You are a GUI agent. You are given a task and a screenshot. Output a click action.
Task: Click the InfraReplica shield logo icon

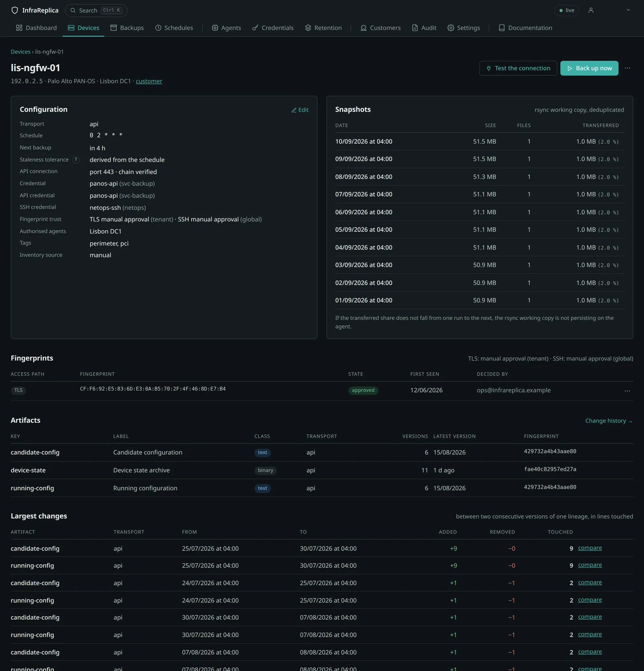click(x=14, y=10)
